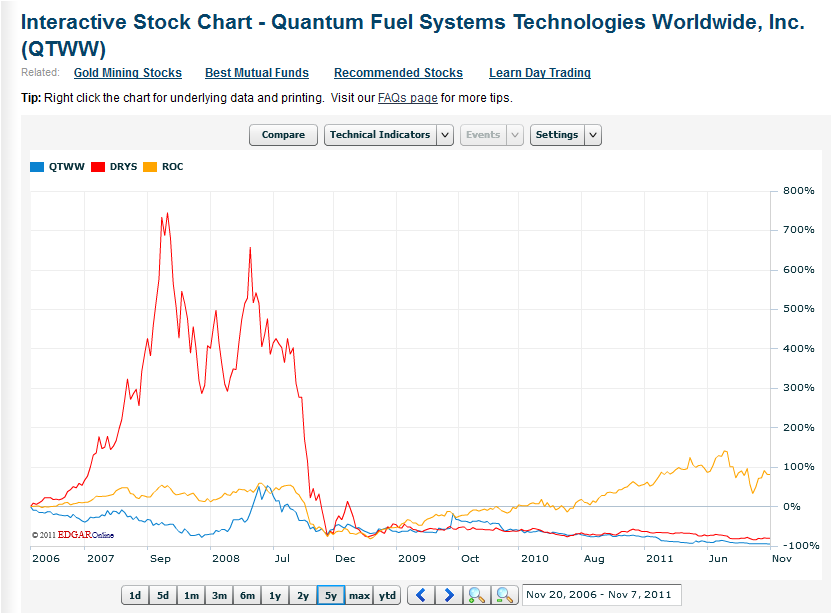The height and width of the screenshot is (614, 834).
Task: Switch chart to 3m range
Action: (219, 595)
